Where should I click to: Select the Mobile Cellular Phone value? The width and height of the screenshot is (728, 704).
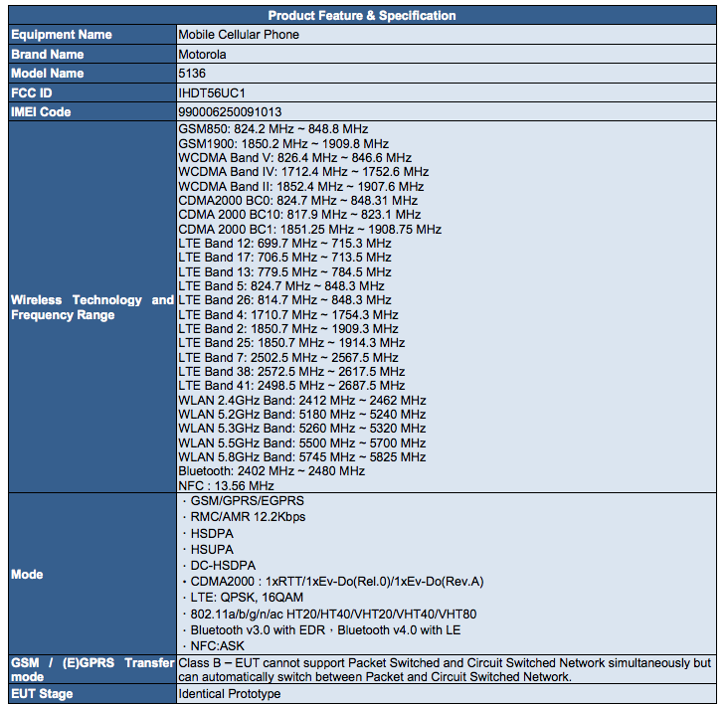tap(238, 35)
